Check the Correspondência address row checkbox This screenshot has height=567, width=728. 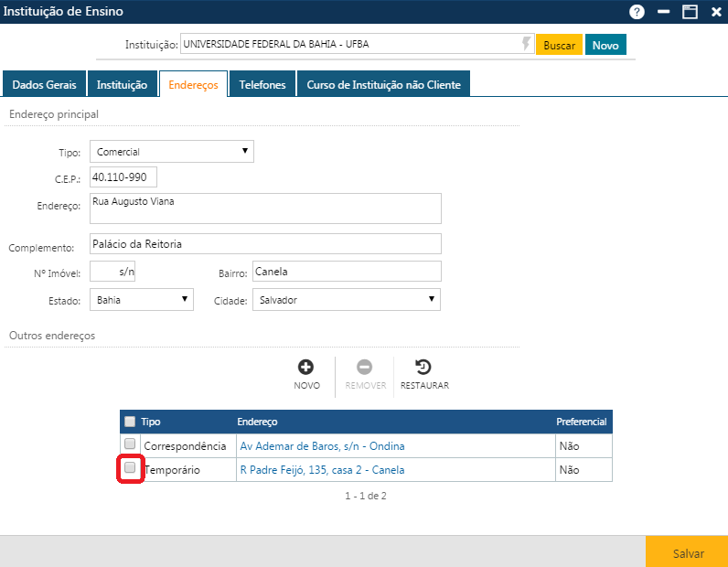130,445
